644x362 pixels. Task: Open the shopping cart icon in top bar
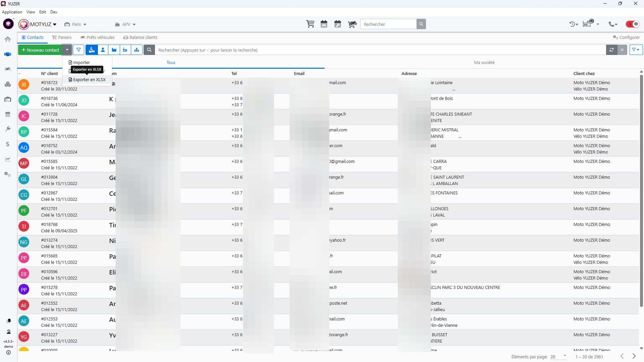[310, 24]
